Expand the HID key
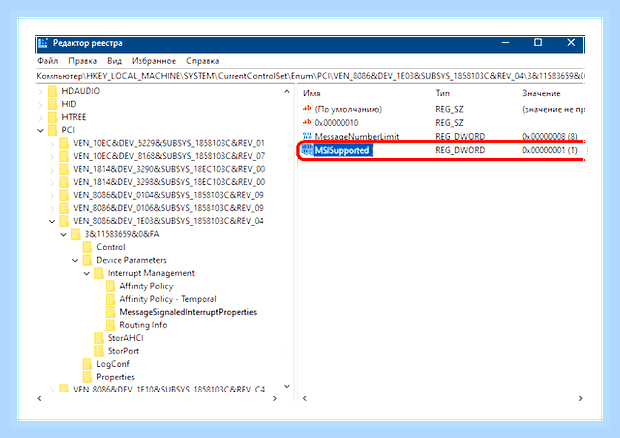This screenshot has height=438, width=620. tap(40, 105)
